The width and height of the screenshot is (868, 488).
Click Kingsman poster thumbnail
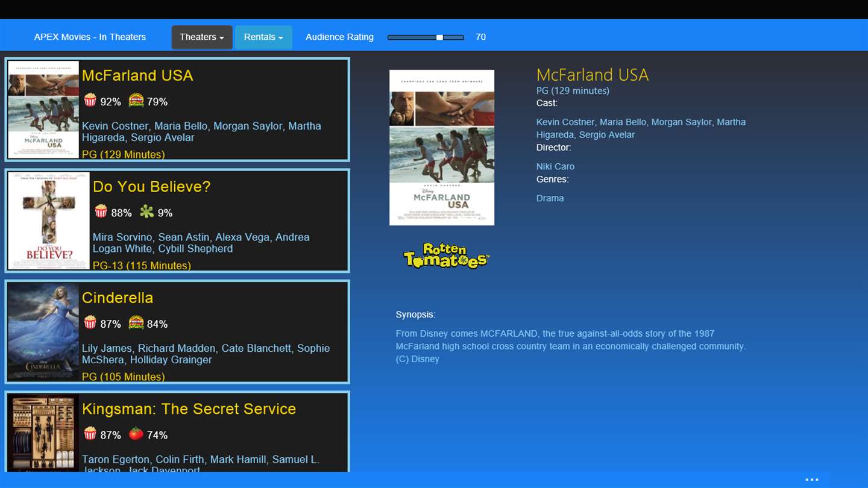point(43,432)
